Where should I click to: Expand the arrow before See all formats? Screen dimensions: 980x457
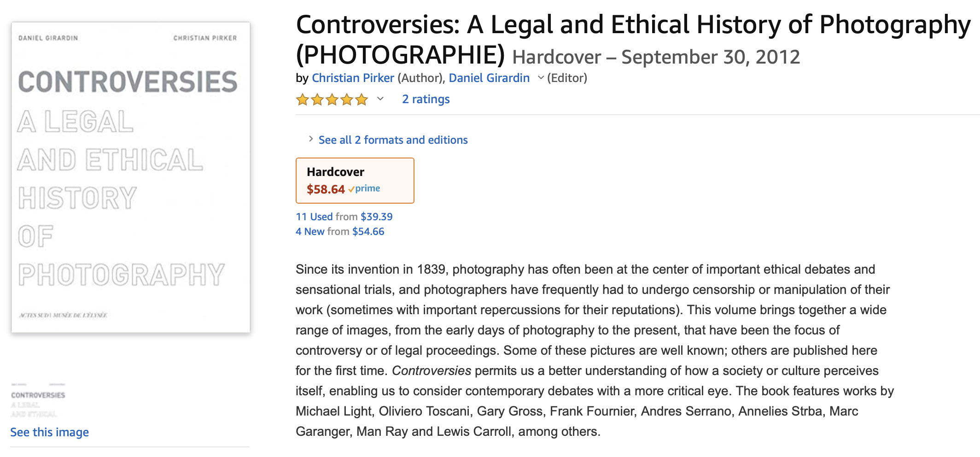tap(311, 139)
